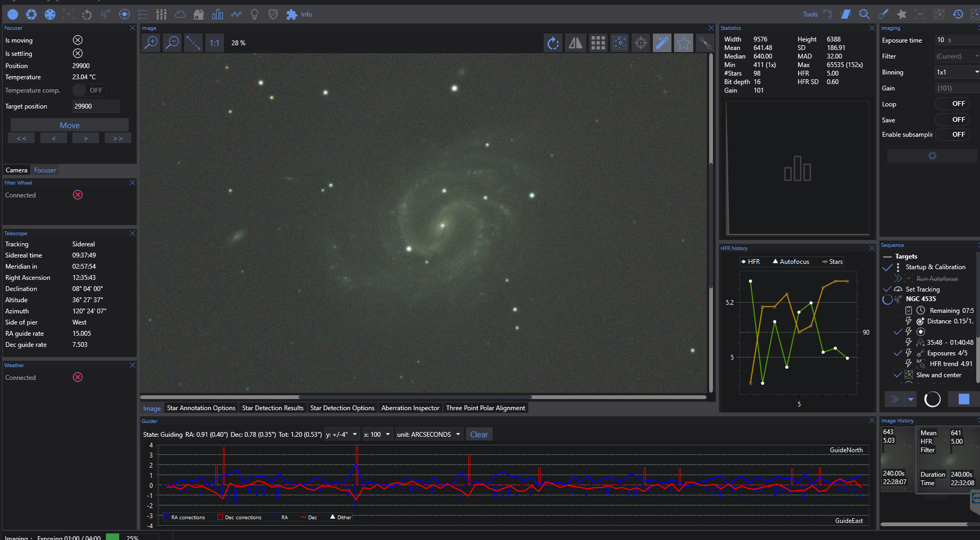Toggle the Loop switch in Imaging panel
The width and height of the screenshot is (980, 540).
coord(952,104)
